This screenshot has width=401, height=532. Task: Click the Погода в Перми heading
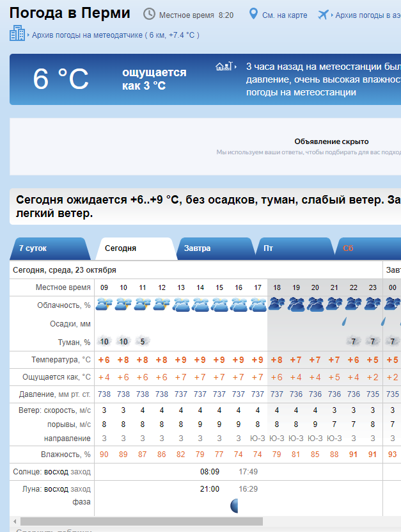click(70, 13)
